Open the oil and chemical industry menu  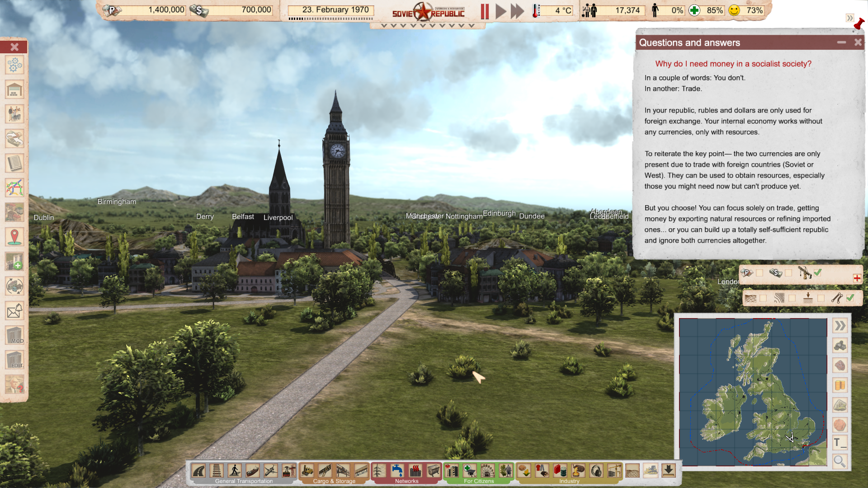pyautogui.click(x=560, y=471)
